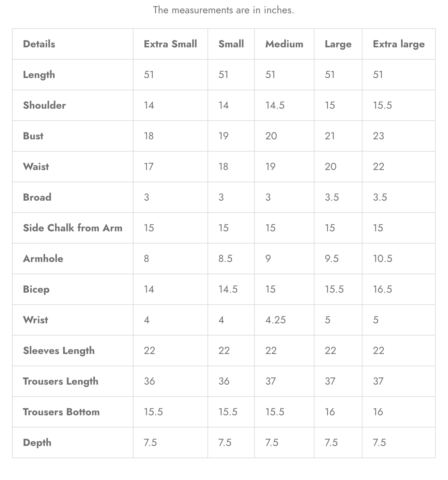Select the Shoulder row label
The height and width of the screenshot is (480, 448).
coord(44,105)
